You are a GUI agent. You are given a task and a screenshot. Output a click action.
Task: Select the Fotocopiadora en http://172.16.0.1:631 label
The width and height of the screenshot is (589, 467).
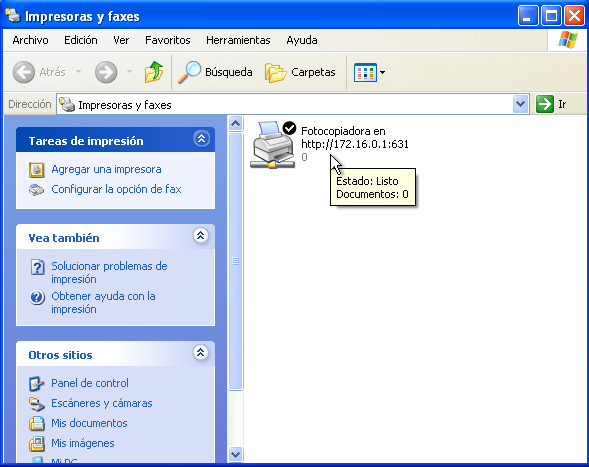355,138
